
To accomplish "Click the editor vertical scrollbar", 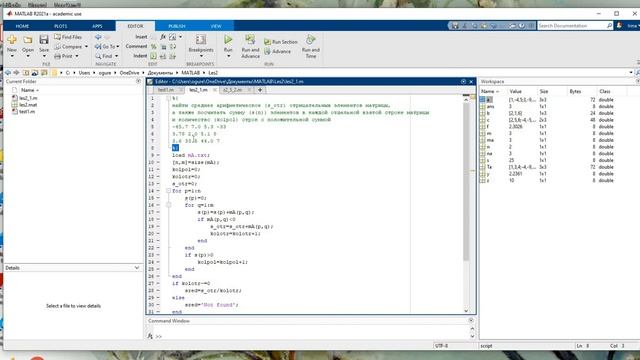I will (x=466, y=181).
